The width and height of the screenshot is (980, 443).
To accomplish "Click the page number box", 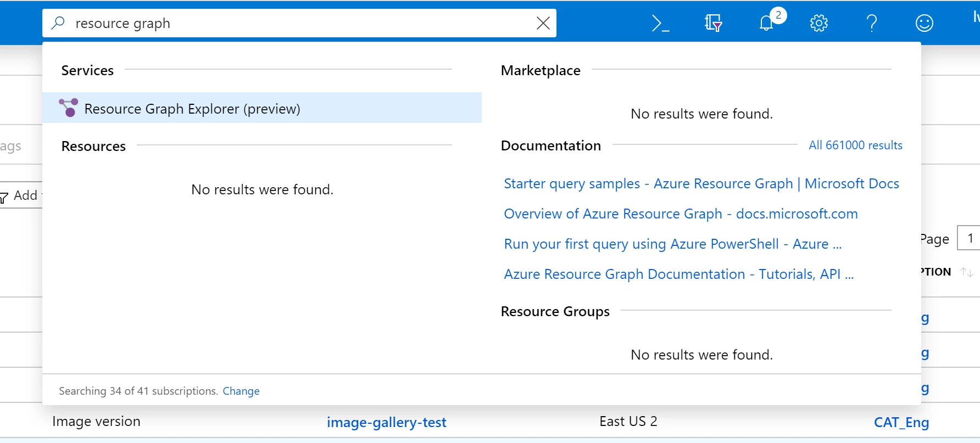I will (969, 238).
